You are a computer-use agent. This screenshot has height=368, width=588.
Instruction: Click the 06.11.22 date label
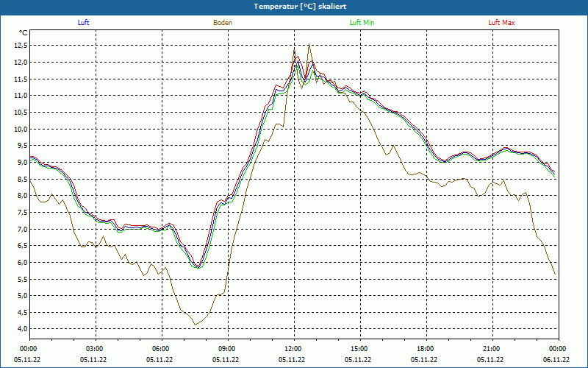tap(556, 359)
